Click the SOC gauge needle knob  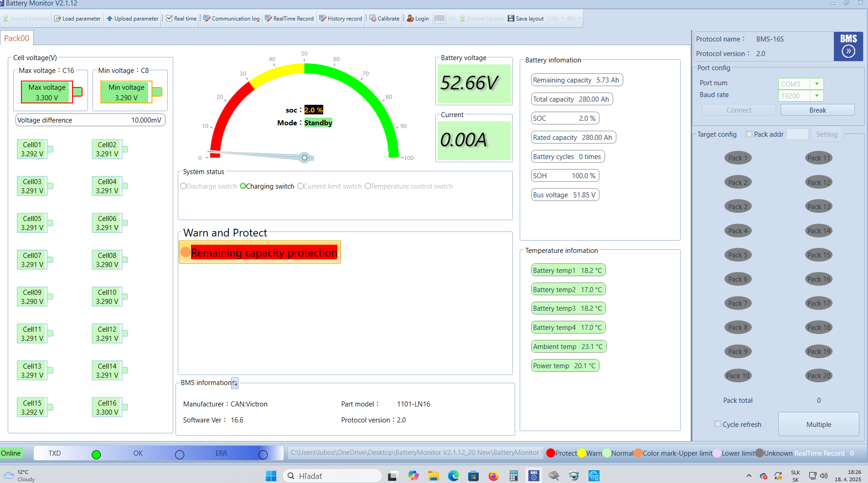coord(305,158)
